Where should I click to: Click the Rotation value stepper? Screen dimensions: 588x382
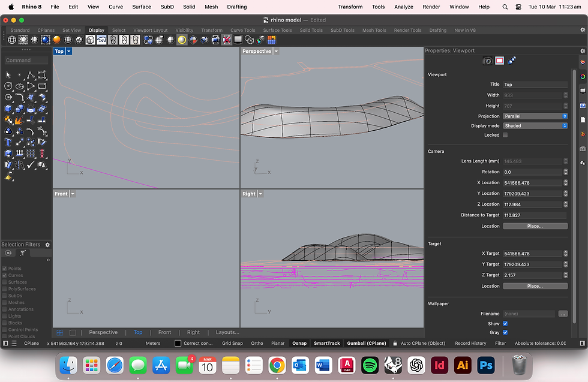(565, 172)
